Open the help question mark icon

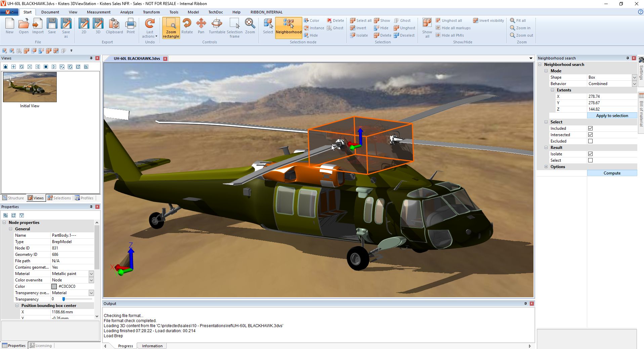coord(640,12)
